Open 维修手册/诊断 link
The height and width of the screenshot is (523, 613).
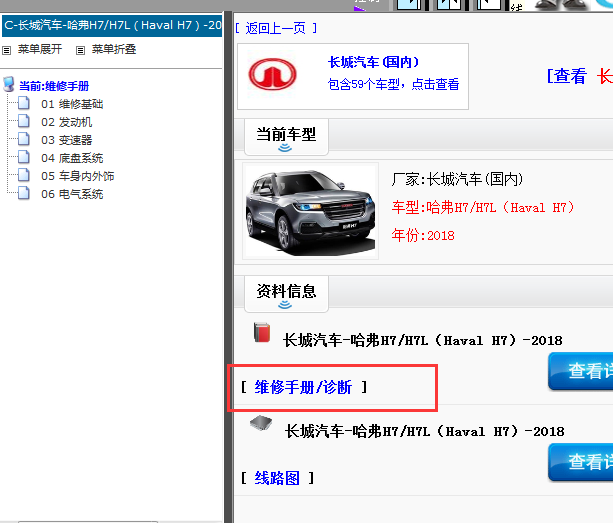(x=303, y=387)
